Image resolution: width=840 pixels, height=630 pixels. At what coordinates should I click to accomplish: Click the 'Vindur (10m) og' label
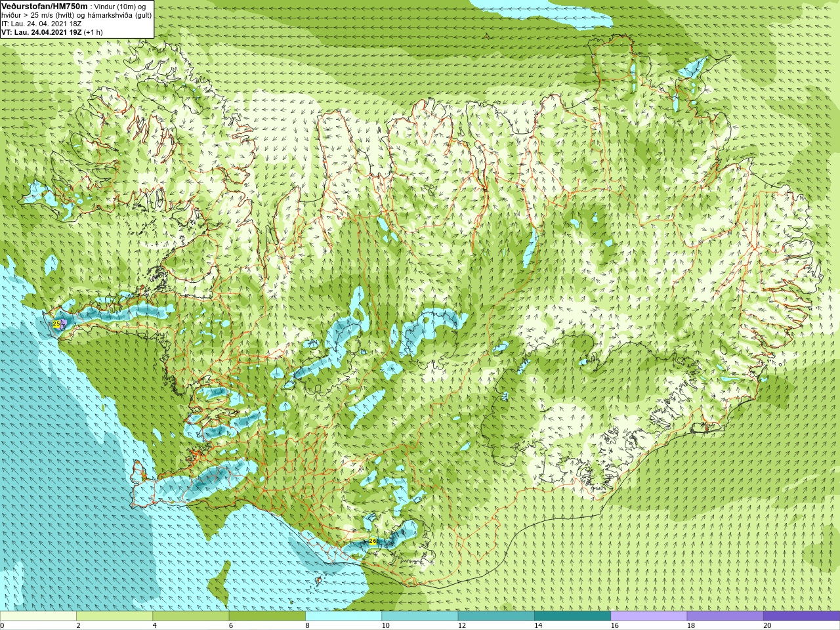(x=121, y=7)
